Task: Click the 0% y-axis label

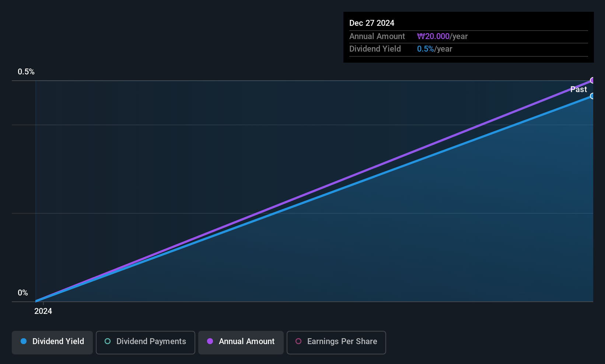Action: 23,293
